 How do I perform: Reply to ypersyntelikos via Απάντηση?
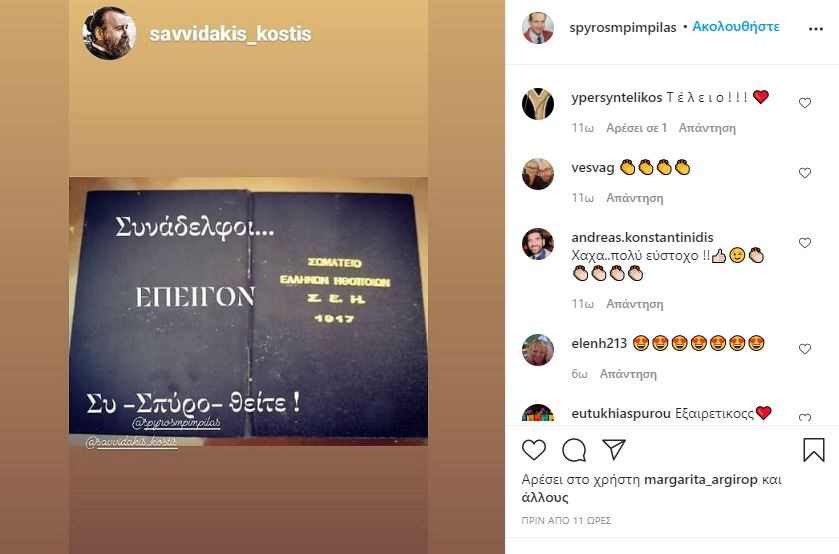tap(707, 128)
